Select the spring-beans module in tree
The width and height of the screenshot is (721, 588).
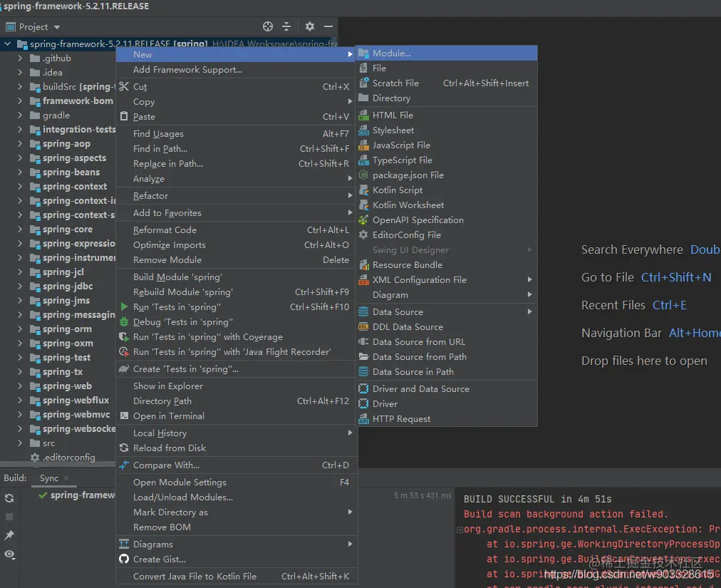71,172
